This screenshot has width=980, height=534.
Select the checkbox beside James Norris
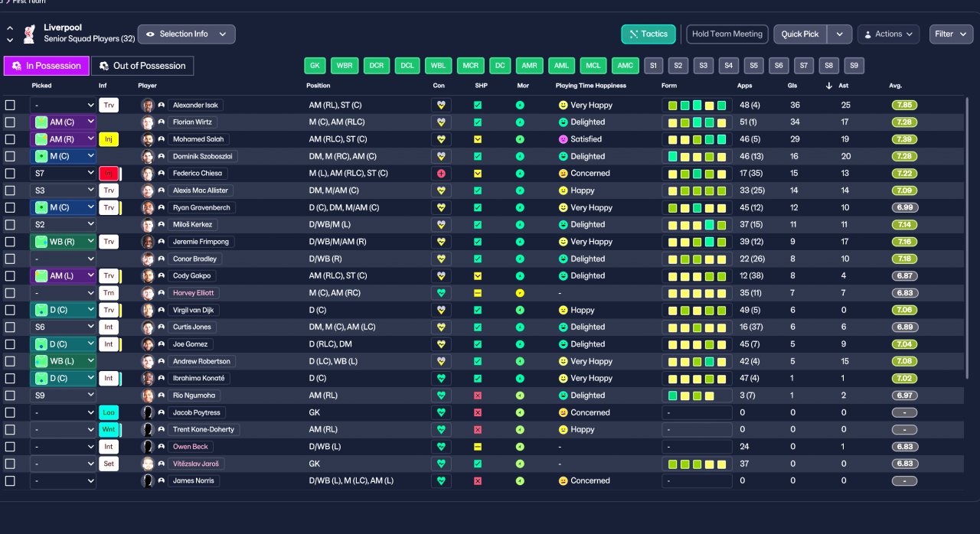click(10, 480)
